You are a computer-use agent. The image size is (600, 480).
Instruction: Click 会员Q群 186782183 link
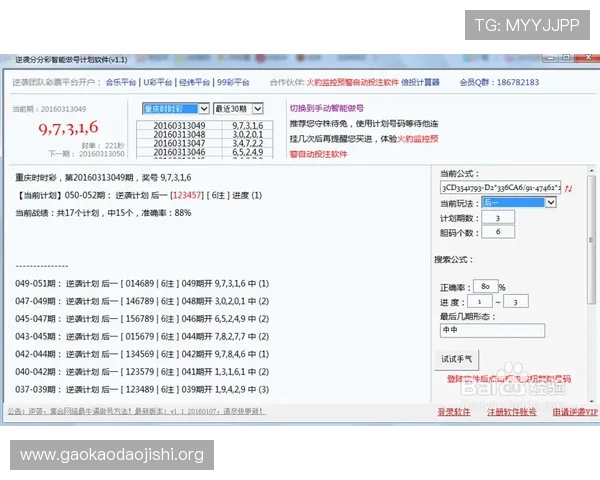tap(499, 82)
